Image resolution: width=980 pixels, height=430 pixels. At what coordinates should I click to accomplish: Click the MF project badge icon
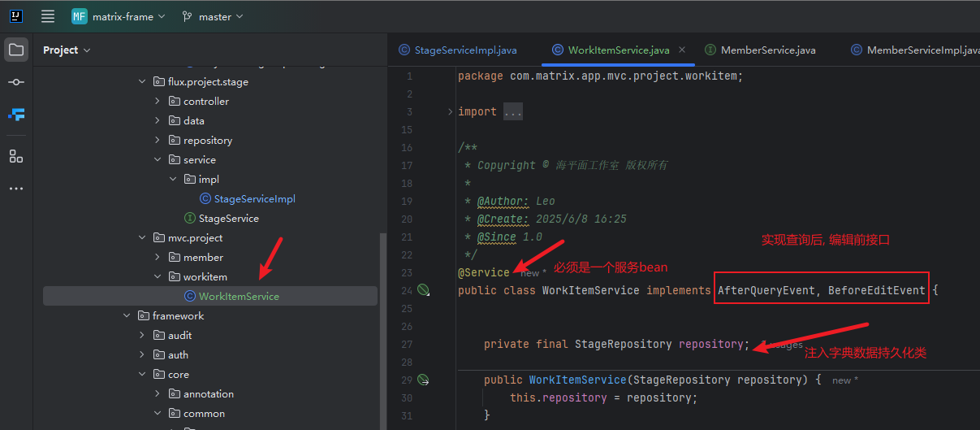point(80,16)
